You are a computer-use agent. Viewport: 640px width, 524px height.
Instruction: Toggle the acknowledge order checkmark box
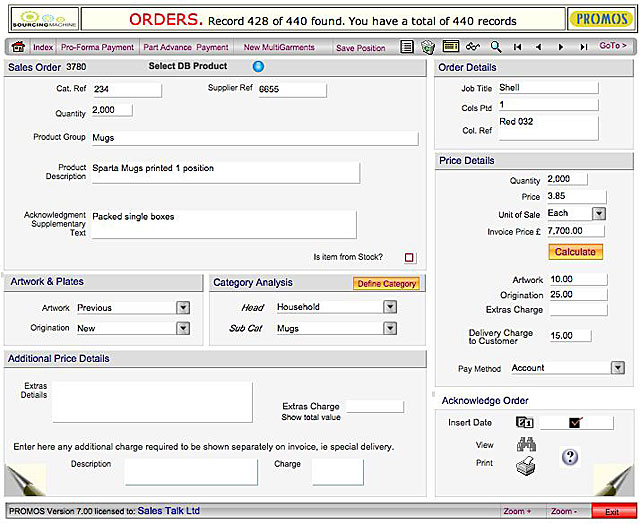[576, 423]
